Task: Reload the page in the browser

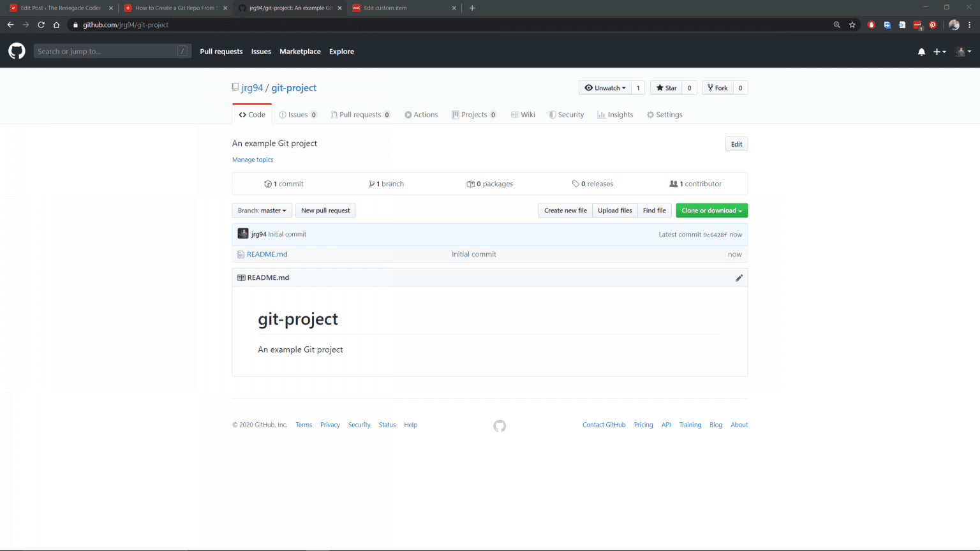Action: click(41, 25)
